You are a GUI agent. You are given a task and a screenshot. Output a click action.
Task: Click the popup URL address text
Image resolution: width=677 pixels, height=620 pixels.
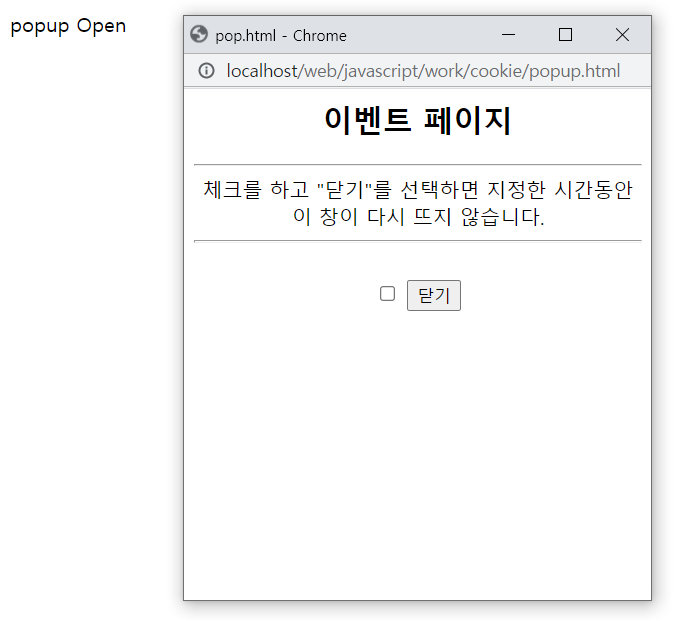tap(423, 71)
